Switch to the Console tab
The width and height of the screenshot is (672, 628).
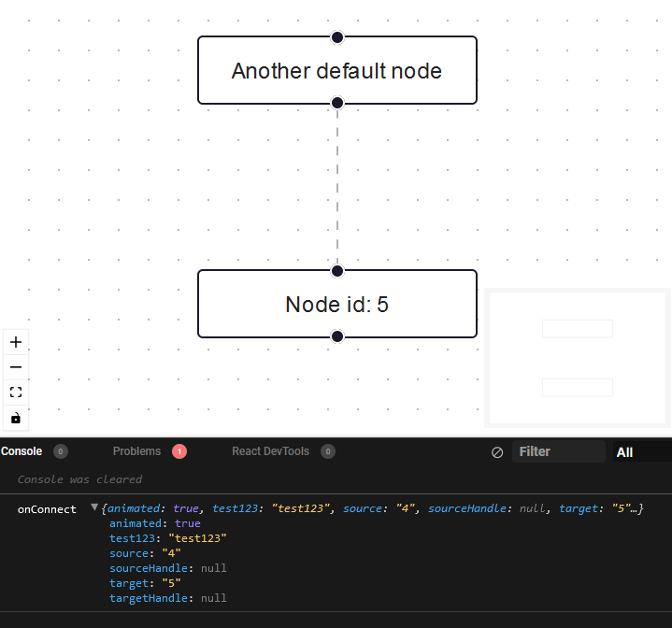(x=21, y=451)
